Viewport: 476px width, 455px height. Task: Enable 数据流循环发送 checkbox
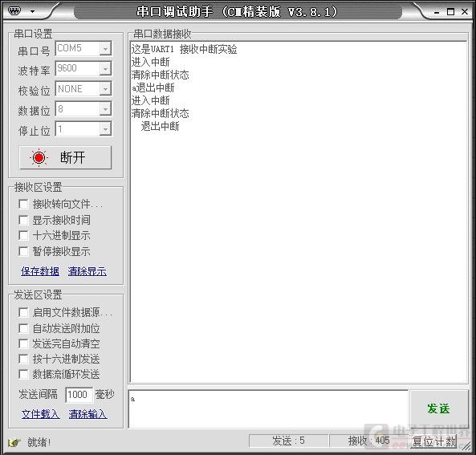[23, 374]
